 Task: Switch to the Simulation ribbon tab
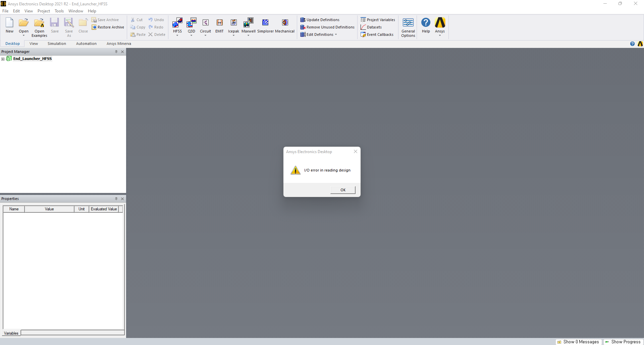[57, 44]
